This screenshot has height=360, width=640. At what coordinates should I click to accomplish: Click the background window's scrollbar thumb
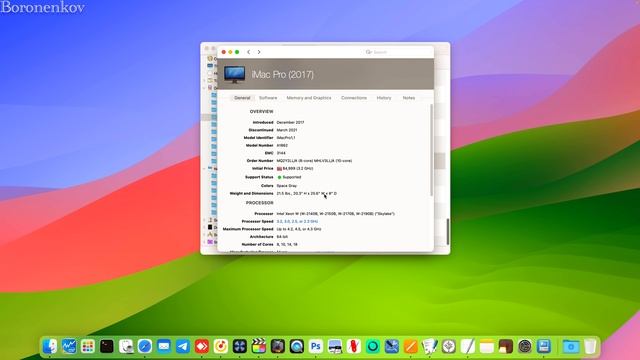coord(448,231)
